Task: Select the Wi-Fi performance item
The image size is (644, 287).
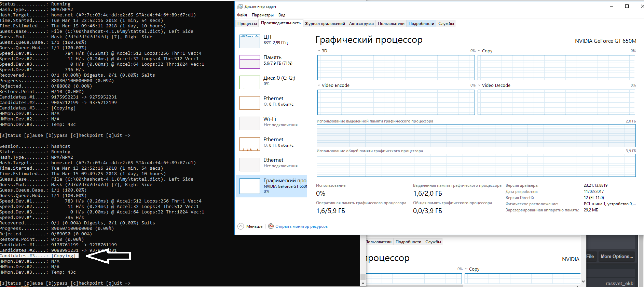Action: click(250, 123)
